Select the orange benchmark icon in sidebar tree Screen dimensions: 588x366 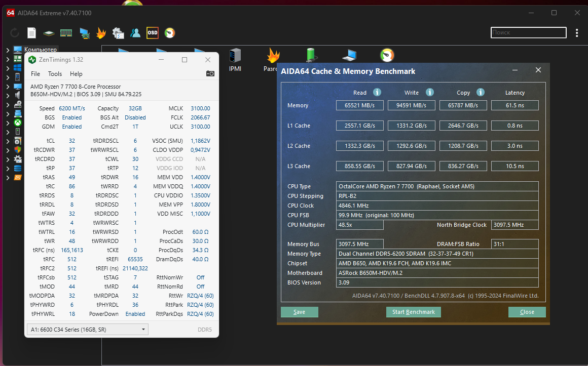click(18, 177)
